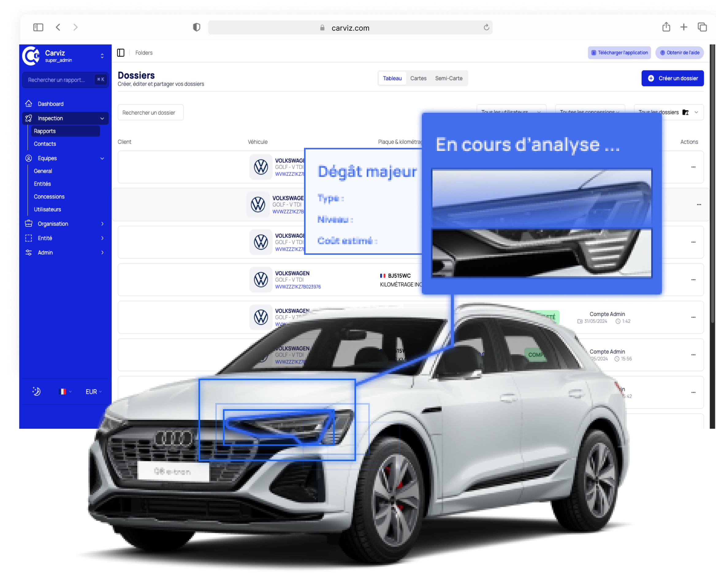Open the browser share icon
Viewport: 716px width, 588px height.
point(666,27)
